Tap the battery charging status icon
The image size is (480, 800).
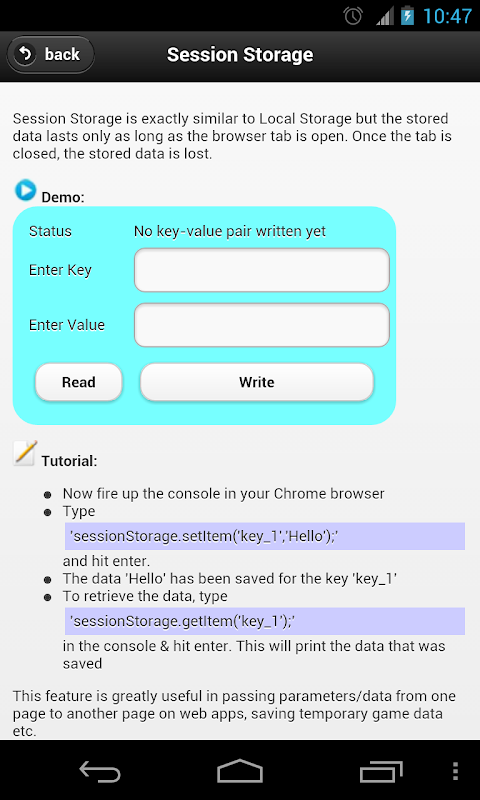tap(407, 16)
